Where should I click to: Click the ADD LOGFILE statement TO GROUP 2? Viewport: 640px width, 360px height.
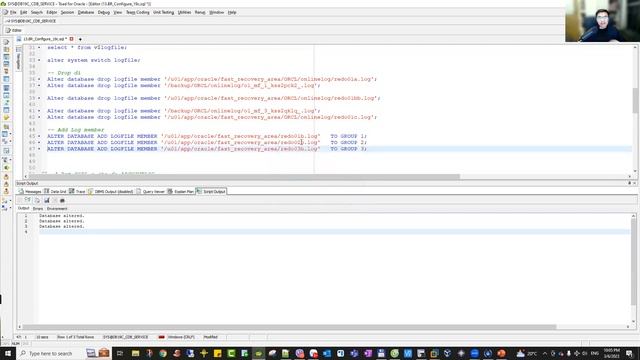click(x=207, y=142)
